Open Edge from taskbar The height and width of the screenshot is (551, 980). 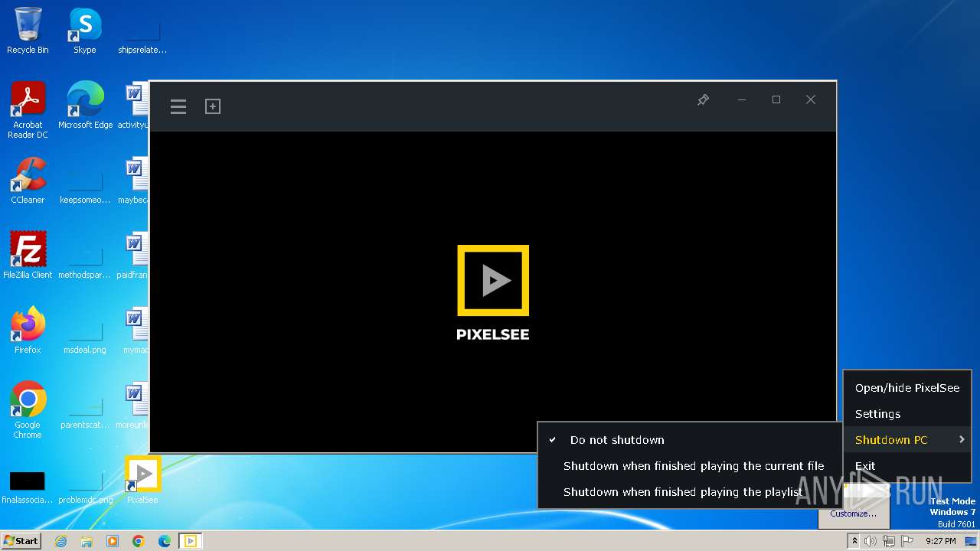(x=165, y=541)
